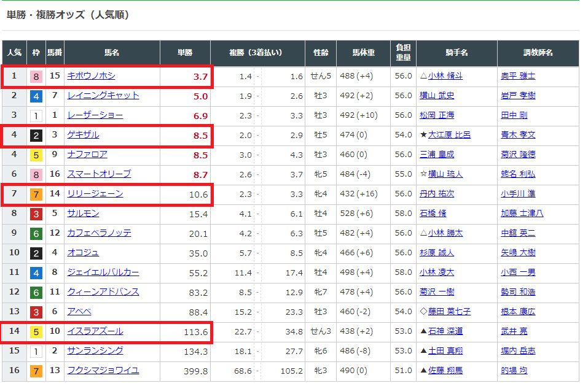Open horse link キボウノホシ

(91, 76)
